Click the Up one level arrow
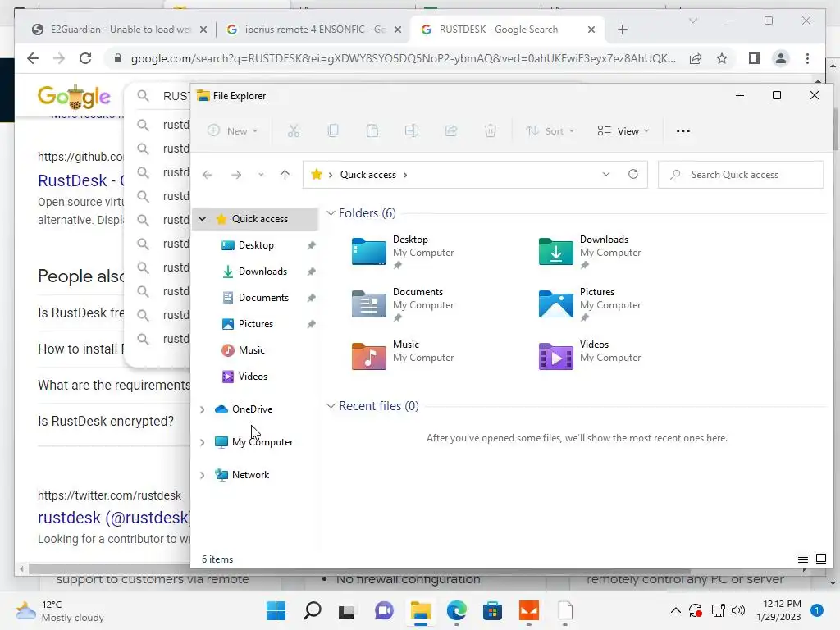Screen dimensions: 840x630 [x=285, y=175]
